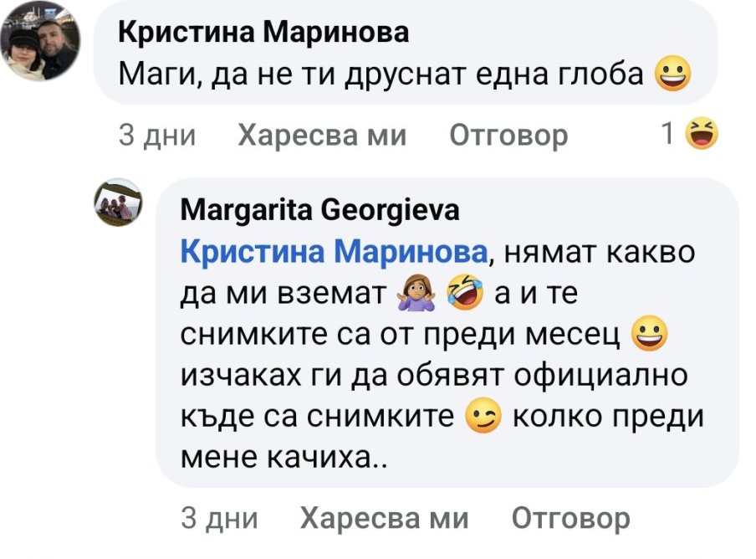Reply to Кристина Маринова's comment via 'Отговор'
The width and height of the screenshot is (756, 559).
(x=508, y=134)
